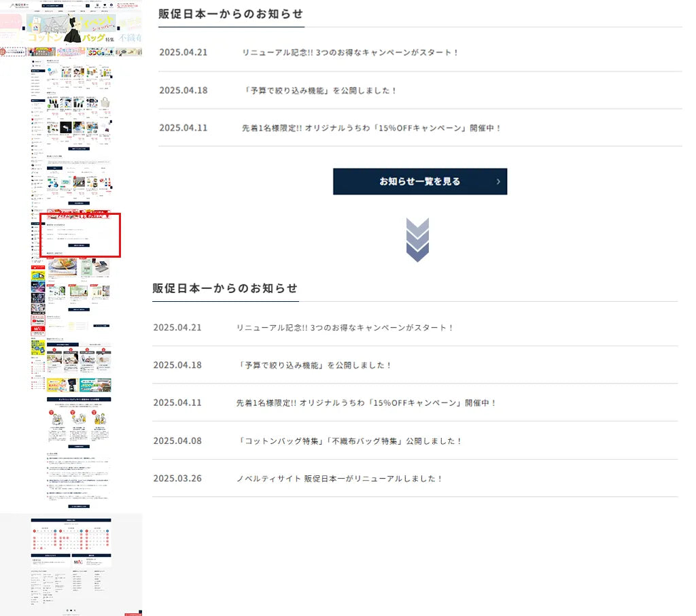Click the red highlighted news section in thumbnail
This screenshot has width=696, height=616.
point(80,235)
